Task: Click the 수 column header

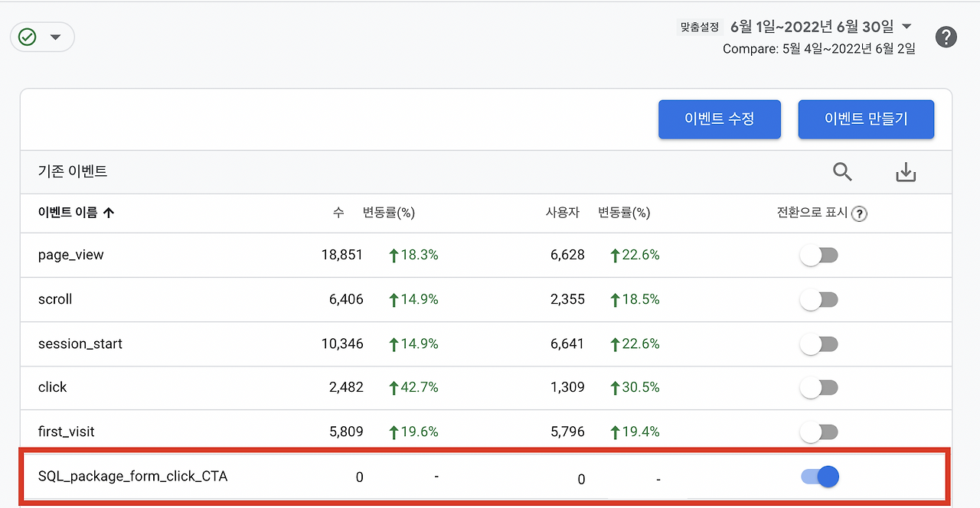Action: tap(338, 213)
